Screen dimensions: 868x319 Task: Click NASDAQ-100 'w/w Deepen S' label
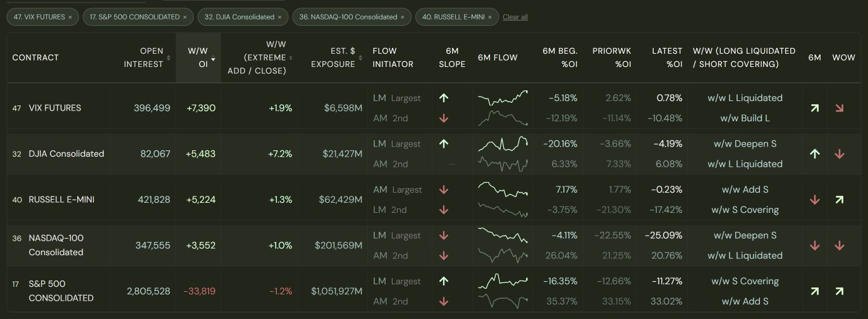click(745, 236)
